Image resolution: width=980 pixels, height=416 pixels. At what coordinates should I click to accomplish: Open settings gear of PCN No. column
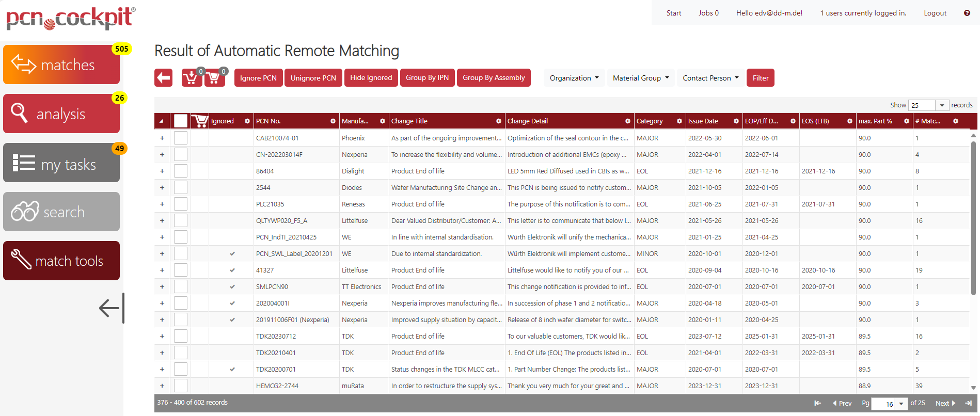point(333,121)
